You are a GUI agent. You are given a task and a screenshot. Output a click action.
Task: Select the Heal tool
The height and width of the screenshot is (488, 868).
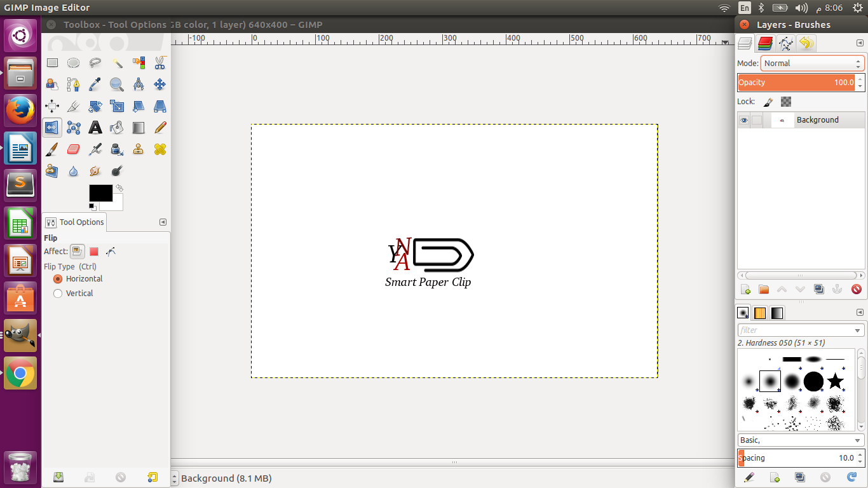click(160, 149)
